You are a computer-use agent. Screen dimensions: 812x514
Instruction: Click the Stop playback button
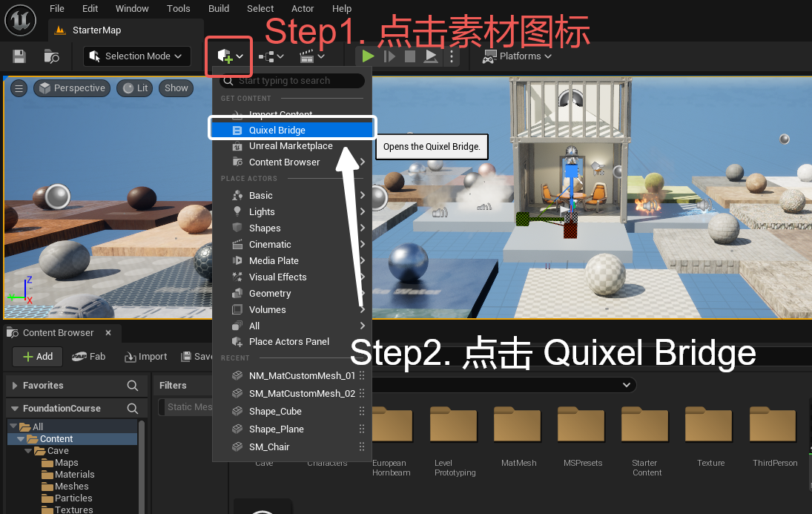pyautogui.click(x=409, y=56)
